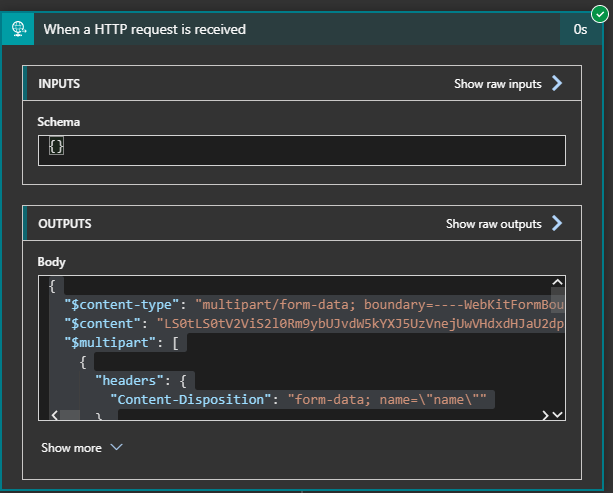613x493 pixels.
Task: Select the OUTPUTS section heading
Action: [x=65, y=224]
